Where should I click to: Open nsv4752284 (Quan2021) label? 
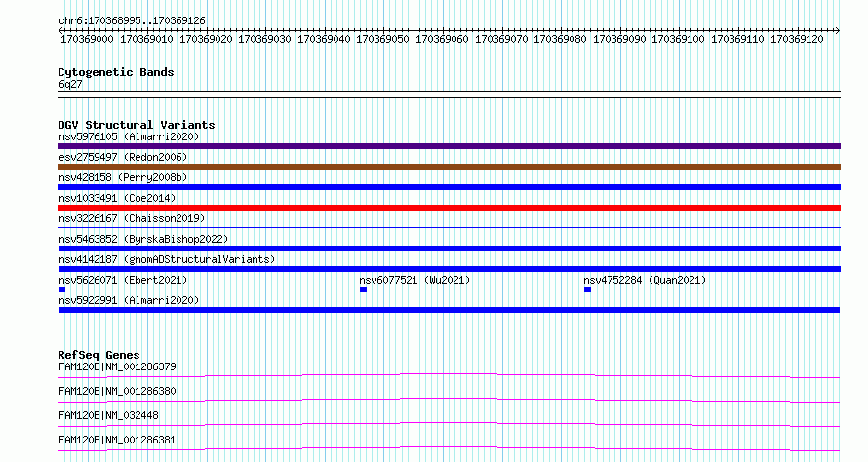click(645, 280)
